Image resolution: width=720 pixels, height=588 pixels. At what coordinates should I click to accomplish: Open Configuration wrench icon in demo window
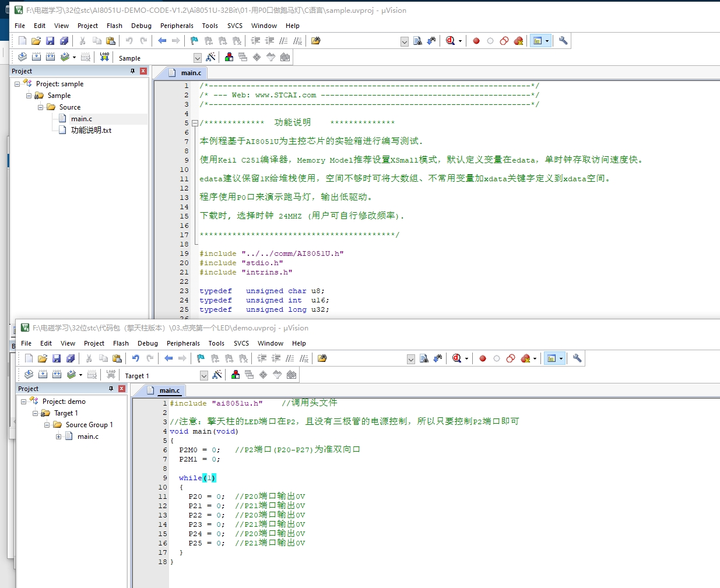[577, 358]
